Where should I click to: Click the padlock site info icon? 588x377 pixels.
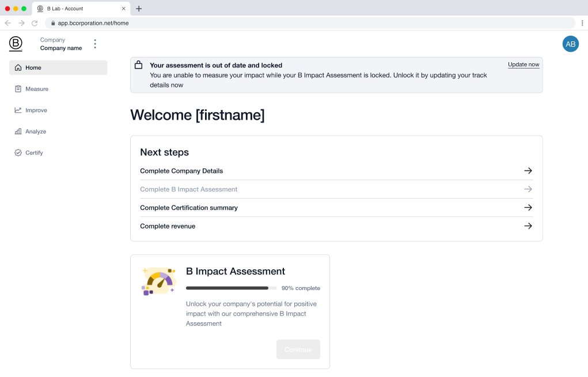coord(53,23)
